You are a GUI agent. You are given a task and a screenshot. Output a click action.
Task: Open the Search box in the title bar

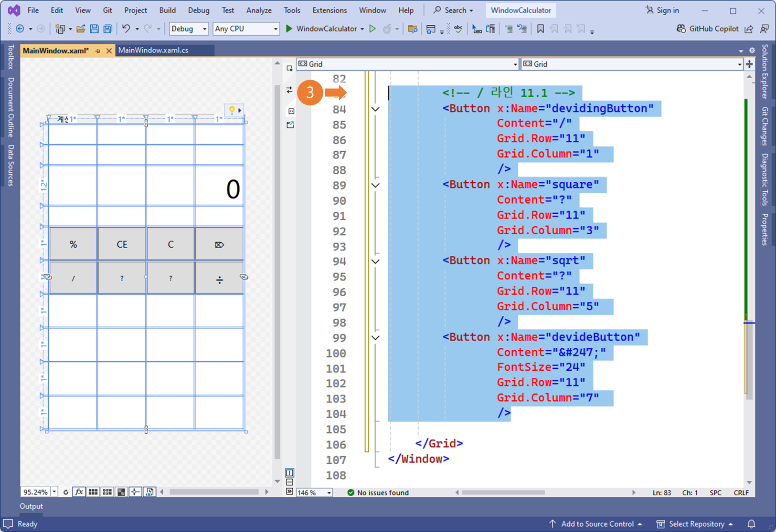(x=453, y=10)
